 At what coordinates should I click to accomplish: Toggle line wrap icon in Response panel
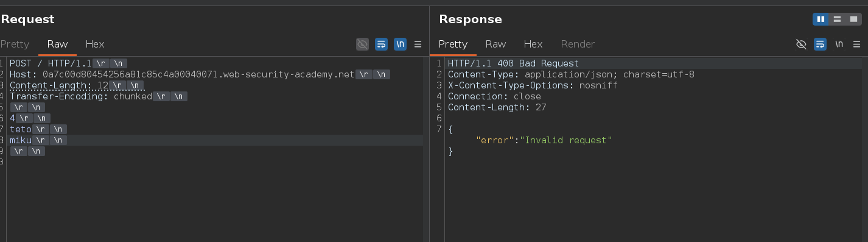click(820, 44)
